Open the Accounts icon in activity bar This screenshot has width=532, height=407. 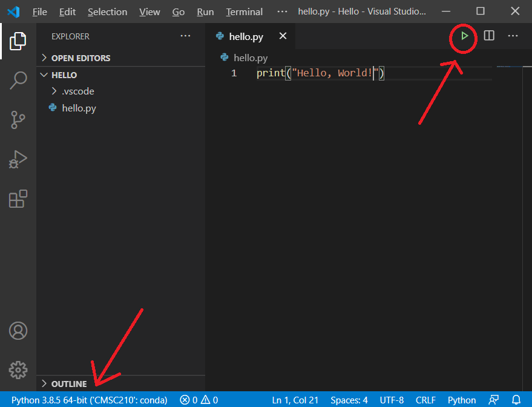point(18,331)
